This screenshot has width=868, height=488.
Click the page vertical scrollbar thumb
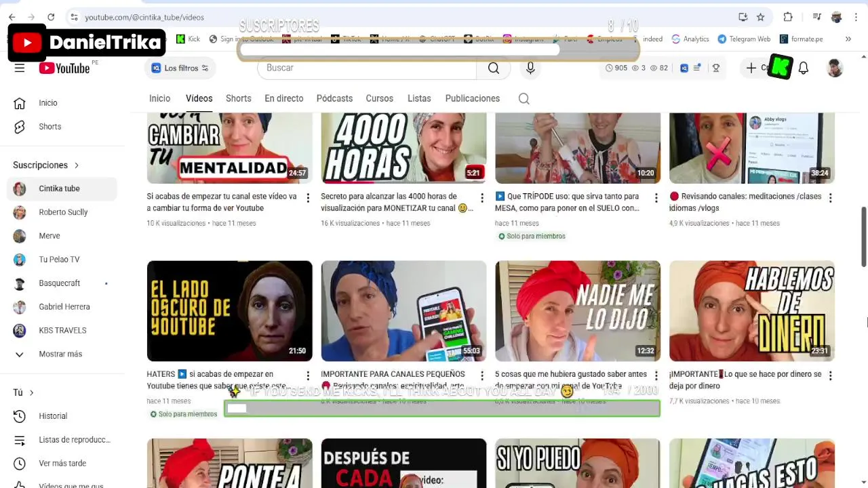point(864,237)
